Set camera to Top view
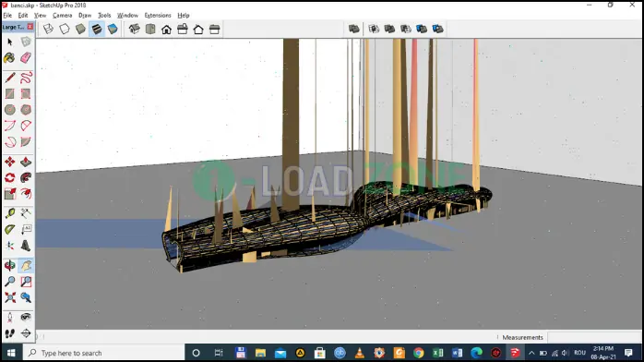The image size is (644, 362). click(x=150, y=29)
